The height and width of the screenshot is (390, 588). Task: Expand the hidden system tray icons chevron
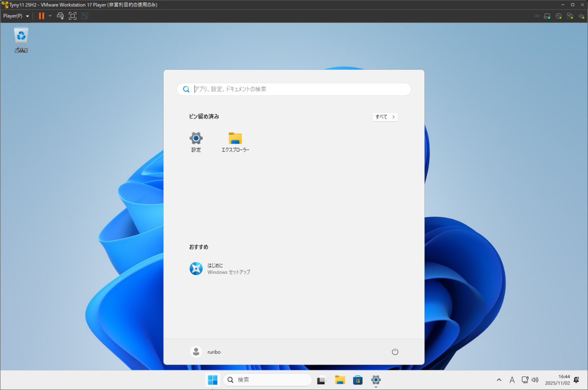tap(499, 380)
